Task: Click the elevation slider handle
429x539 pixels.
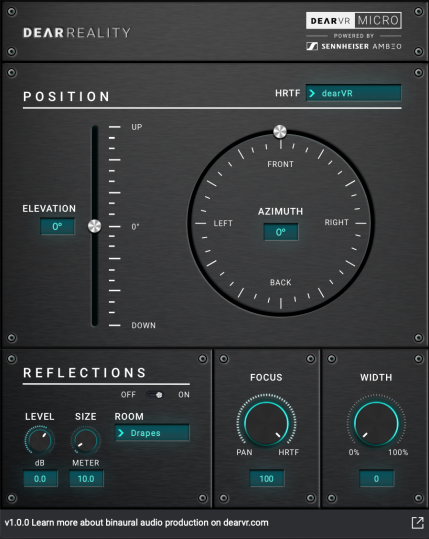Action: 95,226
